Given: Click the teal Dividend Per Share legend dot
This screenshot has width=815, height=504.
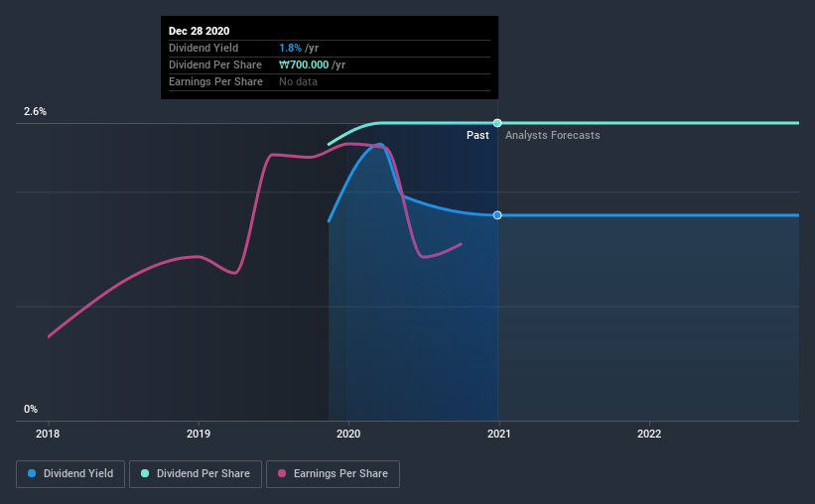Looking at the screenshot, I should 145,473.
